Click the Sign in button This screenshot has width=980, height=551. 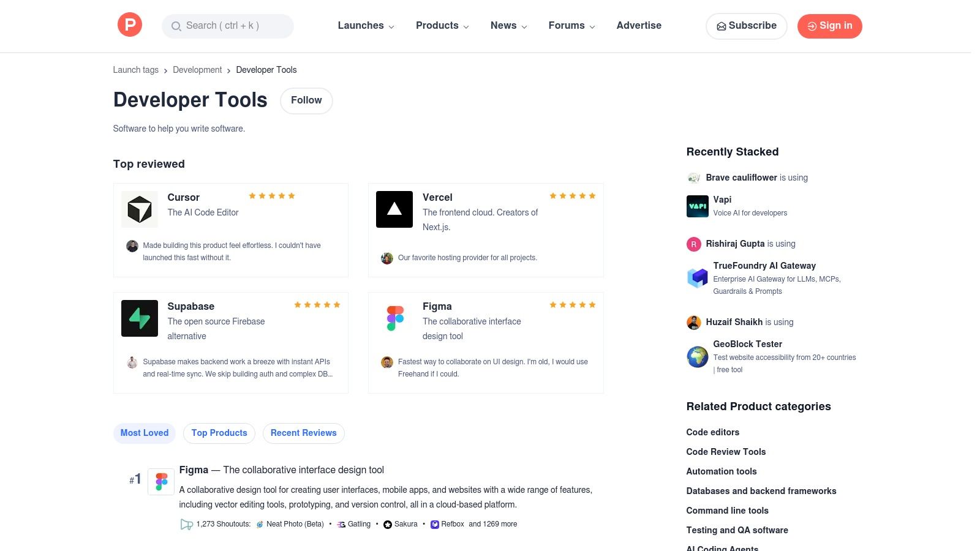[829, 26]
